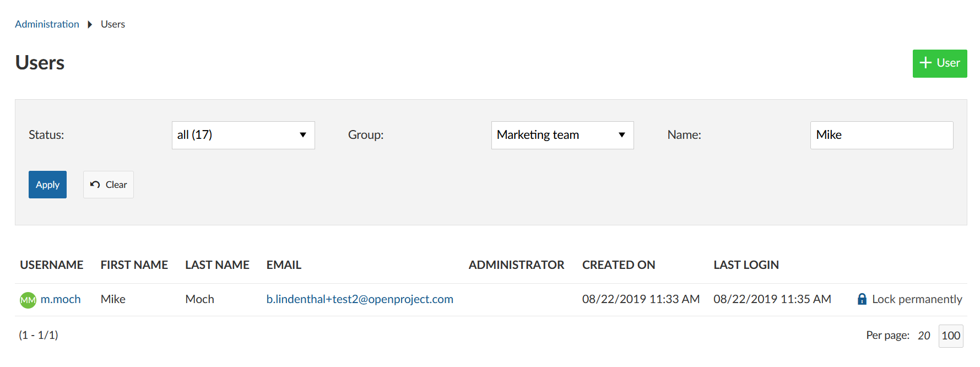Go to Administration via breadcrumb

coord(47,24)
